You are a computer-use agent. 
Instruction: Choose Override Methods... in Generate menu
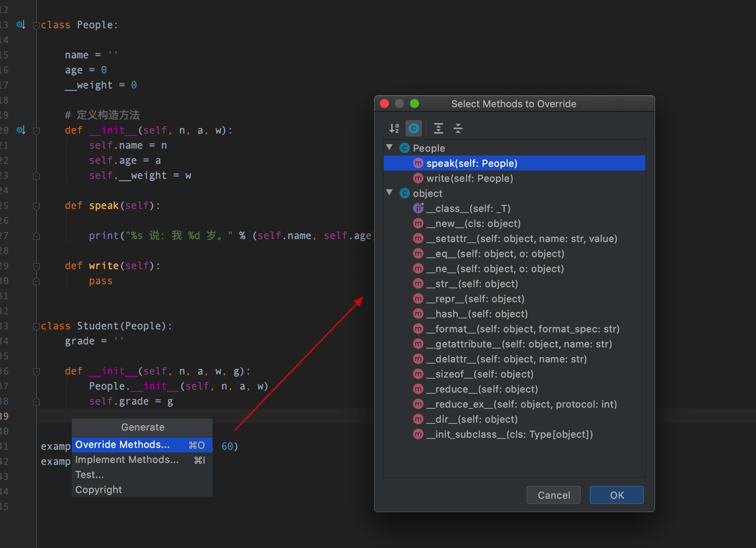coord(142,444)
